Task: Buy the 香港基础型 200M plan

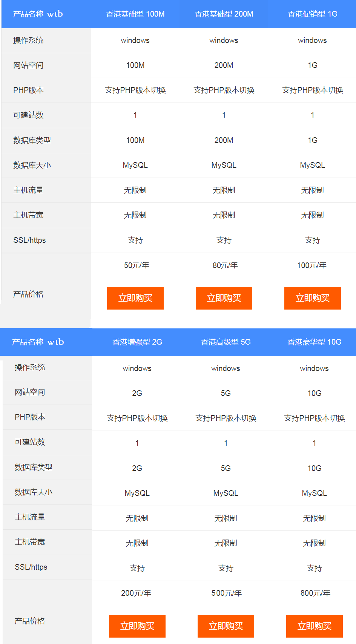Action: coord(224,298)
